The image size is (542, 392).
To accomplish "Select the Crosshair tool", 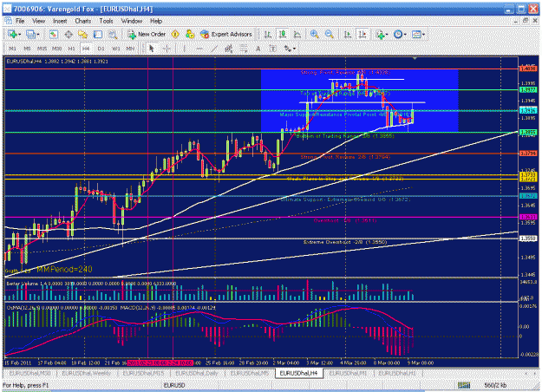I will click(x=167, y=49).
